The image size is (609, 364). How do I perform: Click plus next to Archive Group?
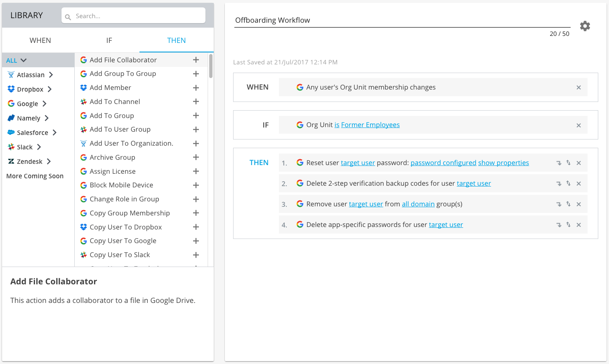(196, 157)
